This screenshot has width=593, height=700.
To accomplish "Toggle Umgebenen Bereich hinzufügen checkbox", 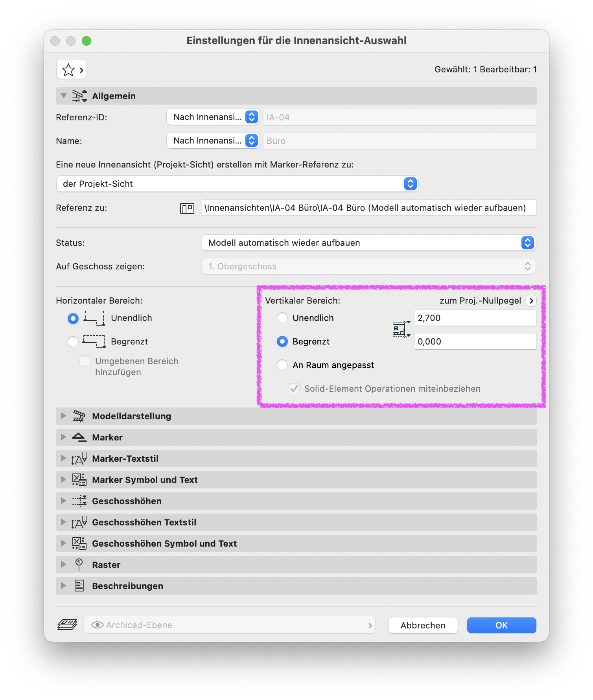I will [85, 361].
